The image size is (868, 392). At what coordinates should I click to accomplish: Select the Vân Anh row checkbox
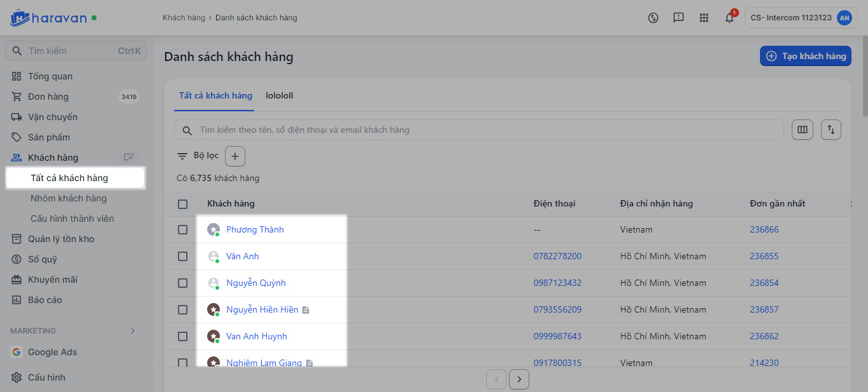pyautogui.click(x=183, y=256)
